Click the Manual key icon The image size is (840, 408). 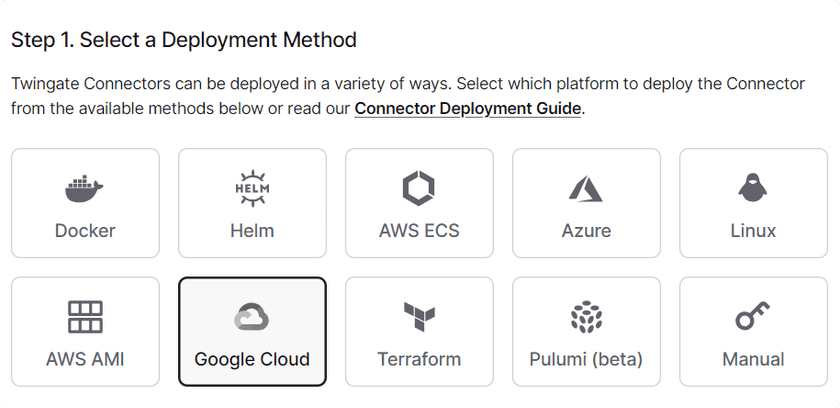click(753, 317)
